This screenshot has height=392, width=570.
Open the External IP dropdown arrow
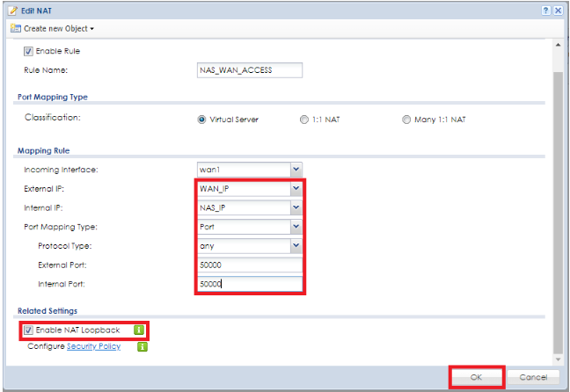point(296,189)
